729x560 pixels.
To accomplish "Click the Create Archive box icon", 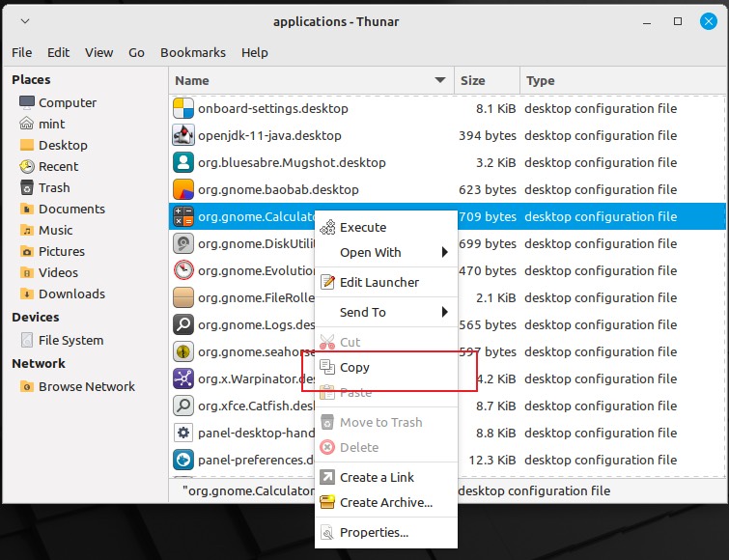I will (x=327, y=502).
